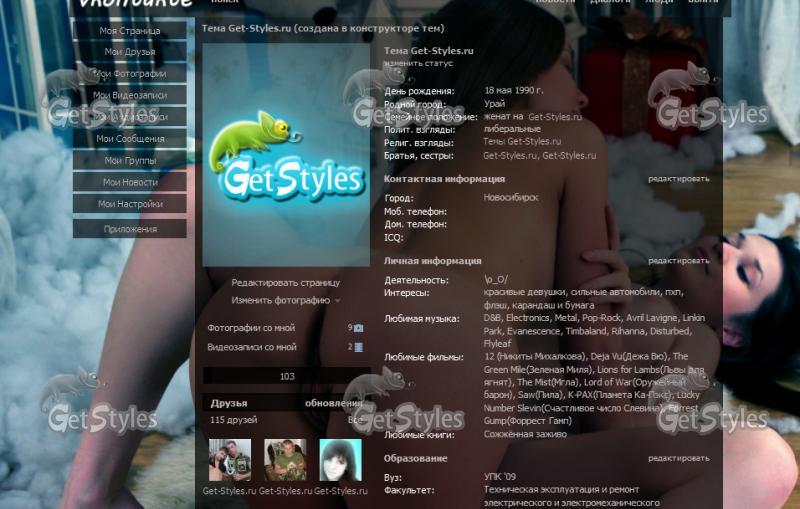Open the first friend's thumbnail photo
Screen dimensions: 800x509
pyautogui.click(x=230, y=460)
